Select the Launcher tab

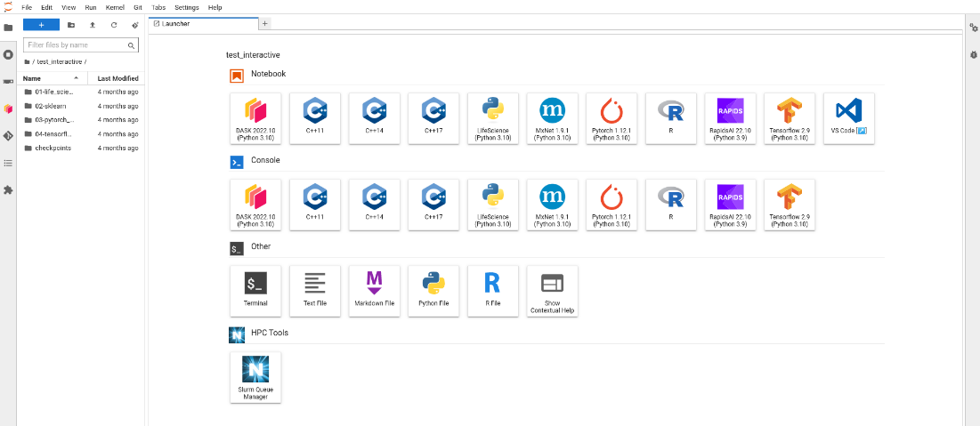coord(203,24)
